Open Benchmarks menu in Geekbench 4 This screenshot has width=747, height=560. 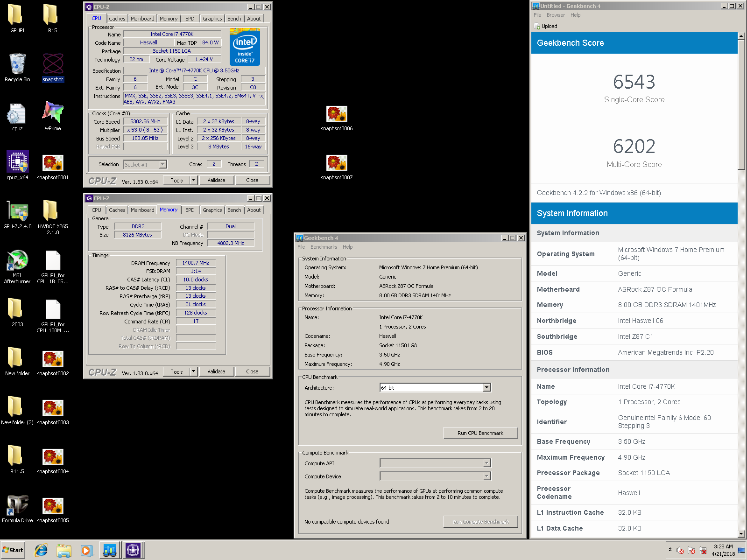tap(324, 247)
